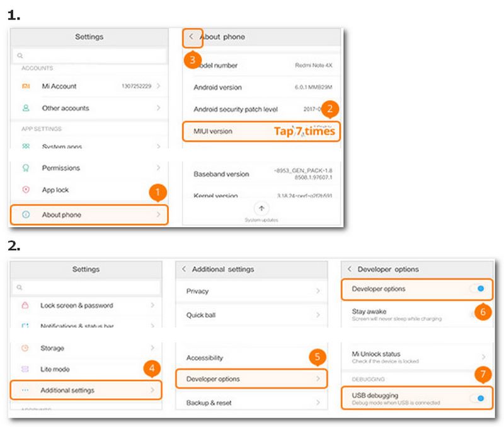Go back from About phone screen

click(192, 37)
